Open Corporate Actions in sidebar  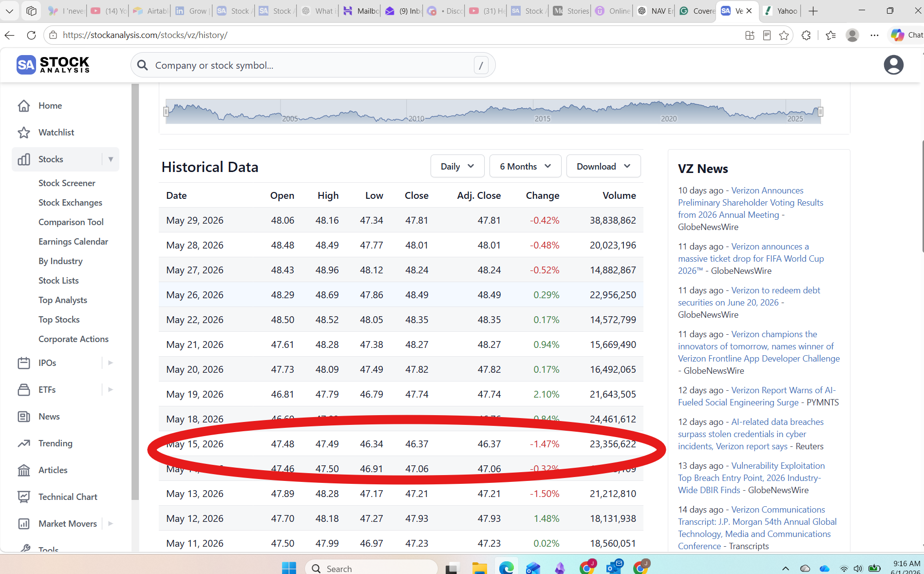(x=74, y=339)
